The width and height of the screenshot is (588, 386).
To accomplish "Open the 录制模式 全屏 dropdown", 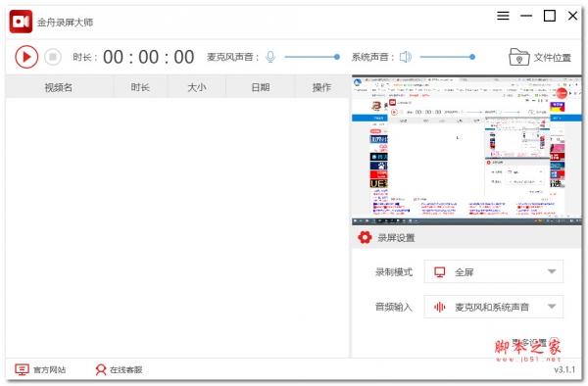I will click(x=494, y=271).
